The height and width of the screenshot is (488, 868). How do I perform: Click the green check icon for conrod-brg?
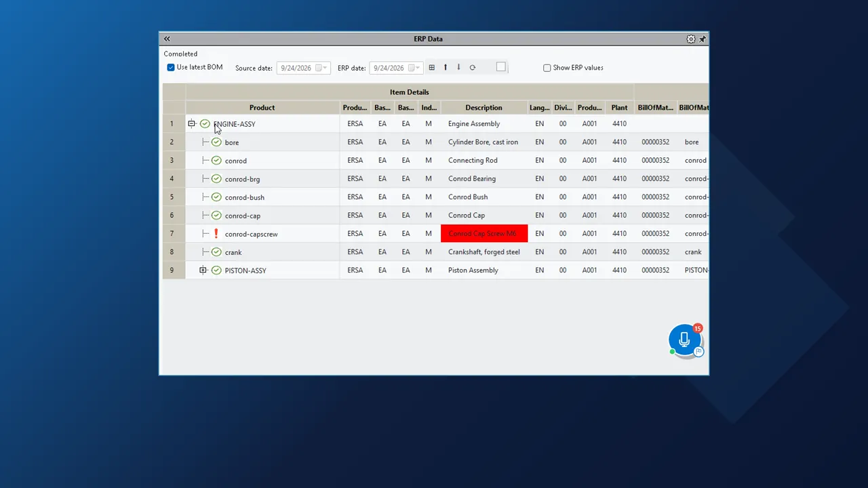(216, 179)
